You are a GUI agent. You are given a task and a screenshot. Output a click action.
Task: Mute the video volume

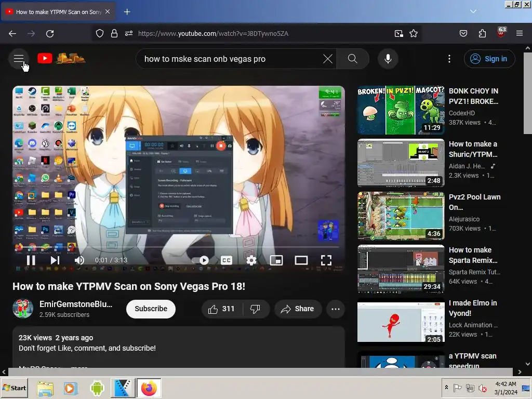coord(79,260)
